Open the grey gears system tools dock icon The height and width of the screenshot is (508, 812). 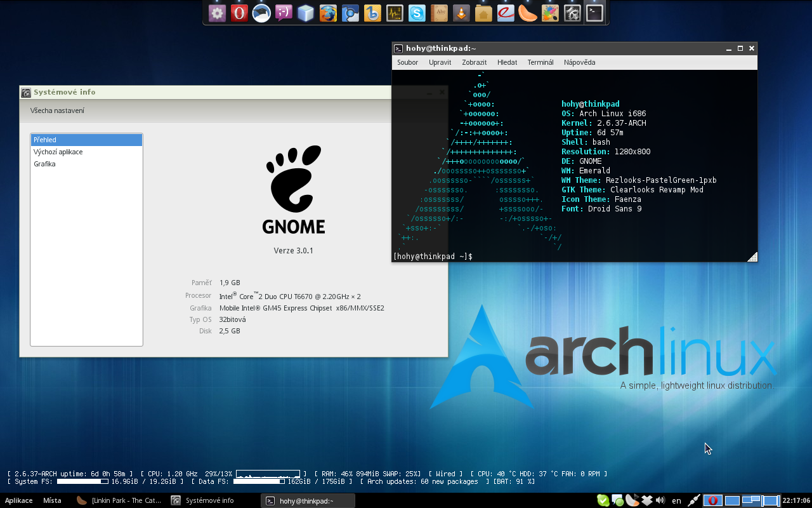coord(572,13)
